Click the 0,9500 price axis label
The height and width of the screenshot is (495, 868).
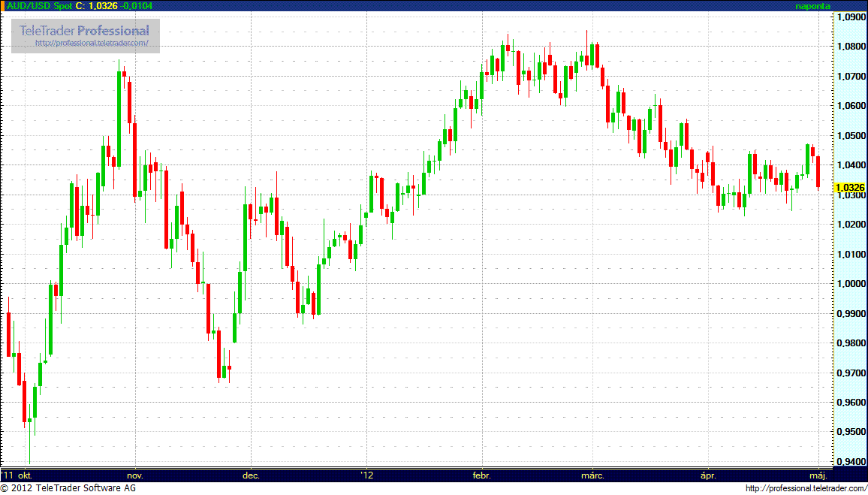(x=851, y=431)
